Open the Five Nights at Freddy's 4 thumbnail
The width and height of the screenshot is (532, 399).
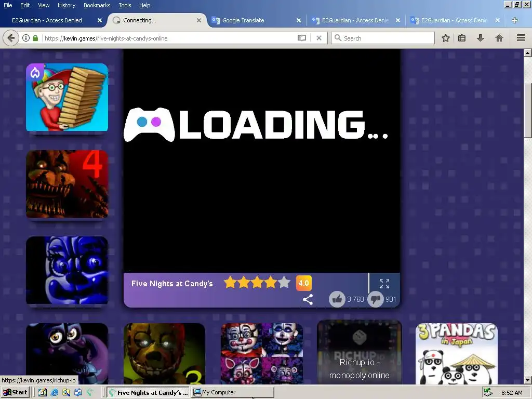[67, 184]
